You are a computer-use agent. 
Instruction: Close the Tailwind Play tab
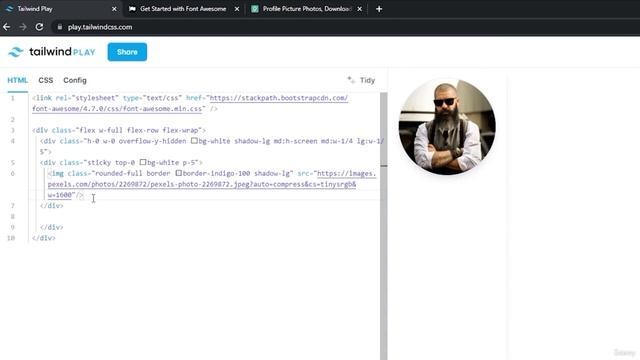(x=114, y=9)
